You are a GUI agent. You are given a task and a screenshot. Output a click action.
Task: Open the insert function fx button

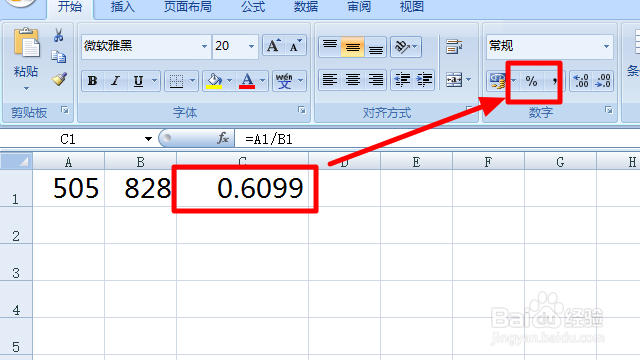pos(223,138)
